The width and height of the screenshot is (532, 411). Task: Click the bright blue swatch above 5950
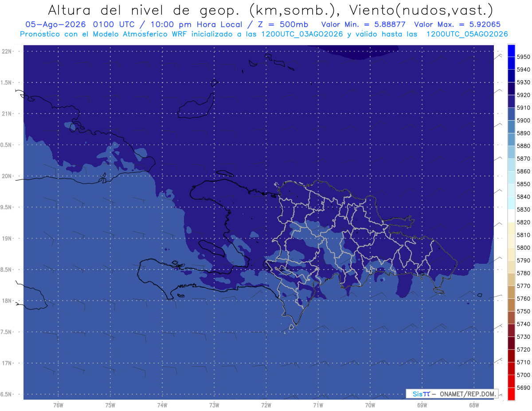point(511,51)
